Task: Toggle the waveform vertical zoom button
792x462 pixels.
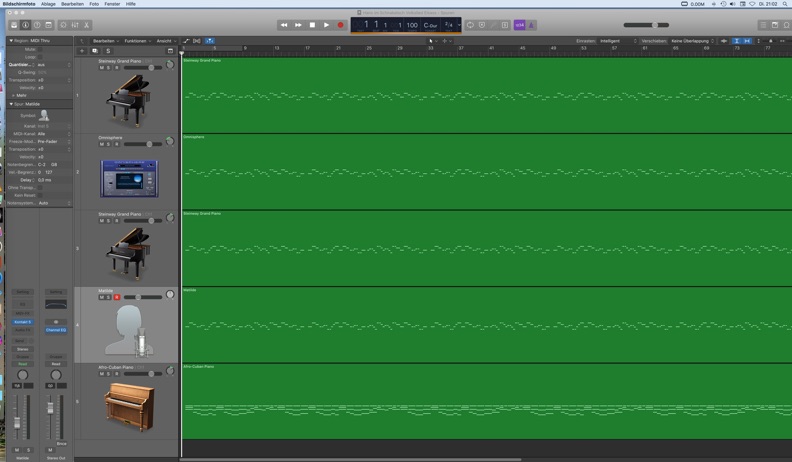Action: (724, 41)
